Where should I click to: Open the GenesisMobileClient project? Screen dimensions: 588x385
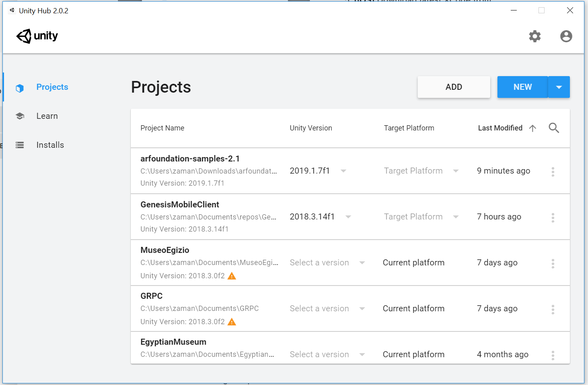click(x=179, y=205)
